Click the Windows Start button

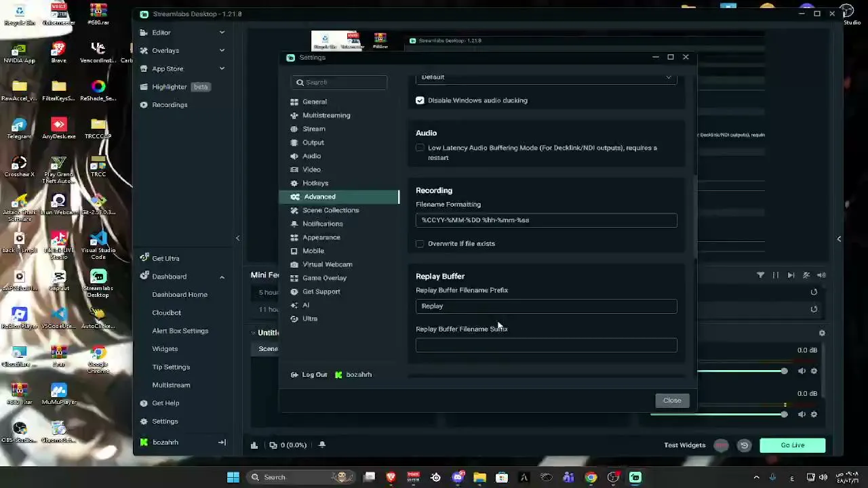233,477
